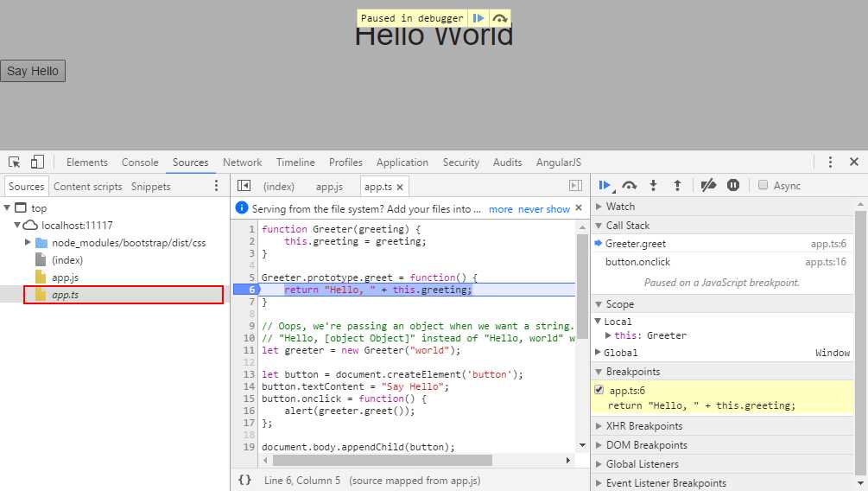This screenshot has width=868, height=491.
Task: Click the editor horizontal scrollbar
Action: click(382, 460)
